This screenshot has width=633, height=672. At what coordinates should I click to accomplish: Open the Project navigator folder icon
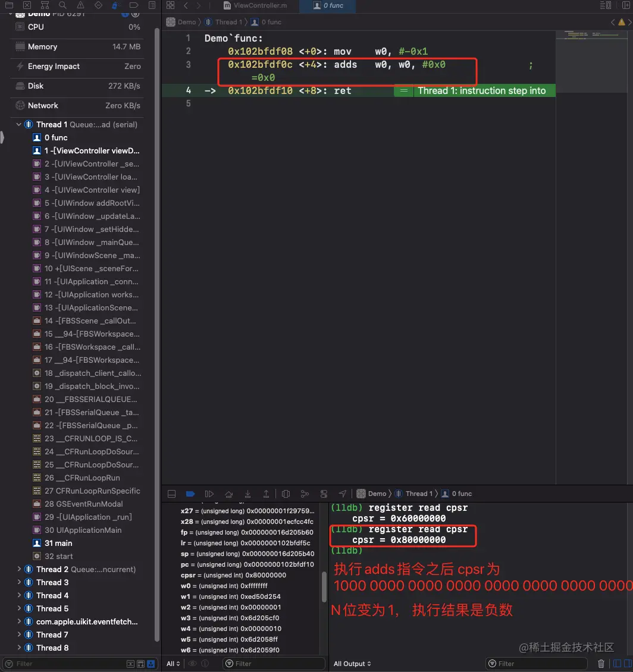(9, 5)
